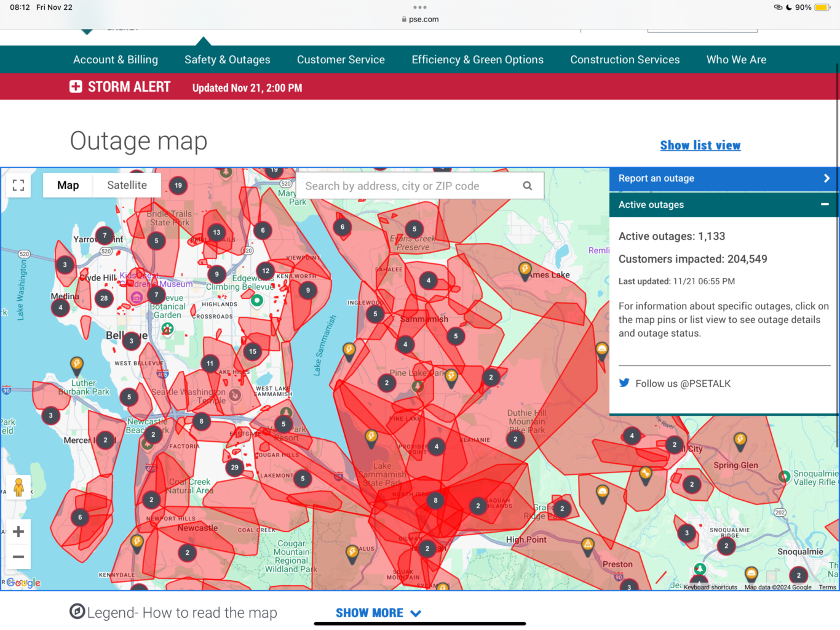Toggle fullscreen map view
Image resolution: width=840 pixels, height=630 pixels.
[x=18, y=185]
